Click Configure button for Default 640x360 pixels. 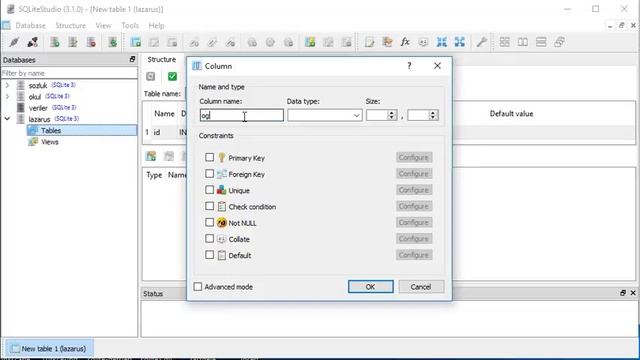coord(414,255)
